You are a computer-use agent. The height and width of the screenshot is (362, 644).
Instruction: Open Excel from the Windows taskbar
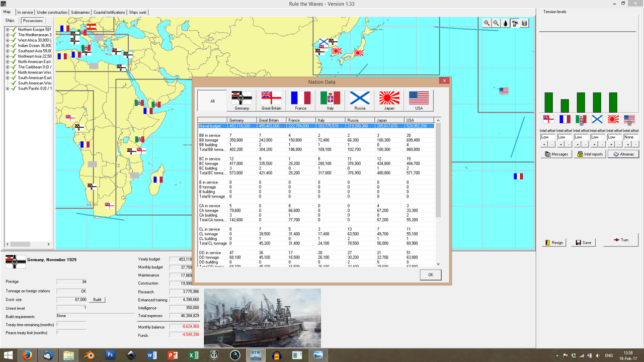tap(193, 354)
